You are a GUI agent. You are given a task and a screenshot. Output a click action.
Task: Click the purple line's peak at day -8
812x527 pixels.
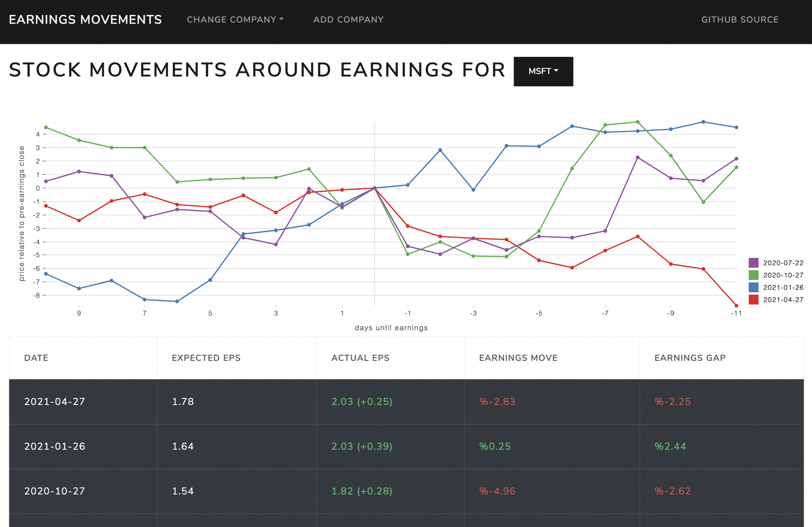[638, 157]
